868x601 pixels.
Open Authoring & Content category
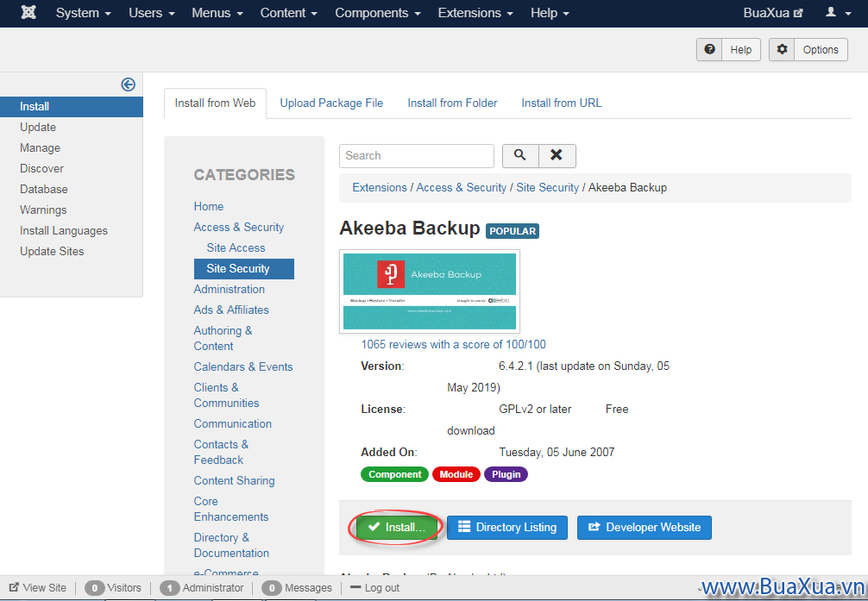click(223, 338)
